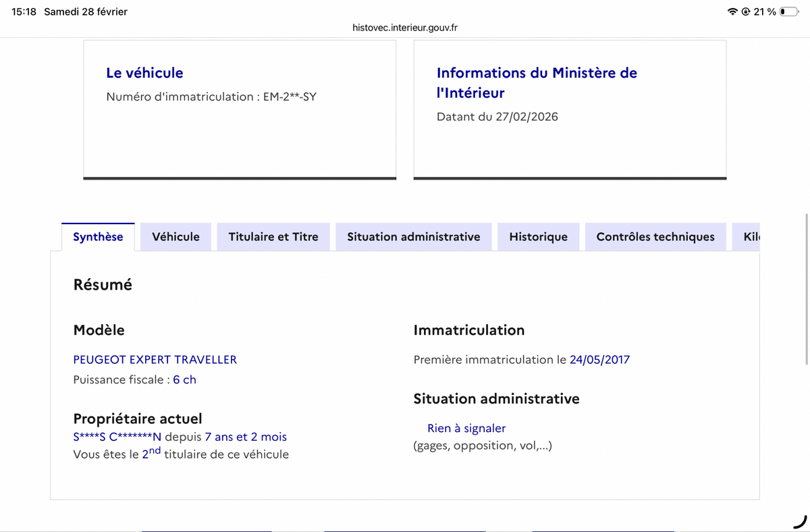Select the Situation administrative tab

click(x=414, y=237)
